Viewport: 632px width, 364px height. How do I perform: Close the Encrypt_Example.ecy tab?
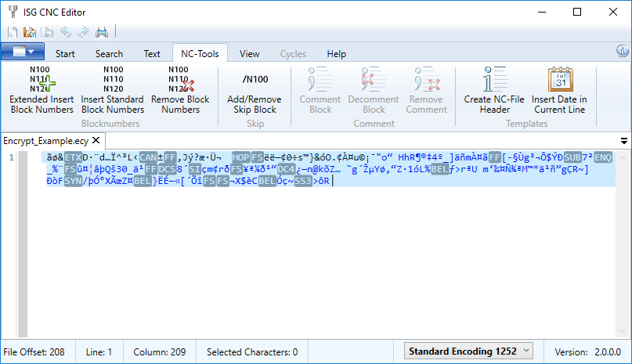(x=96, y=140)
